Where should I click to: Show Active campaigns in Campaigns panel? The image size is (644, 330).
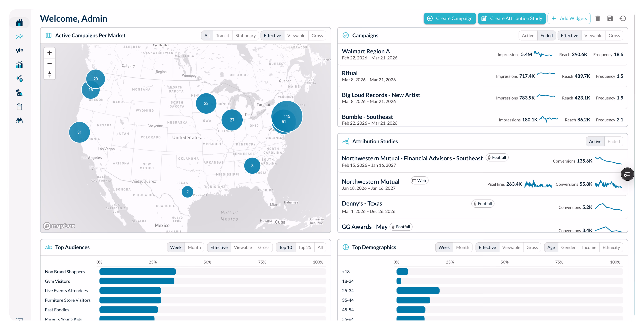pos(528,36)
